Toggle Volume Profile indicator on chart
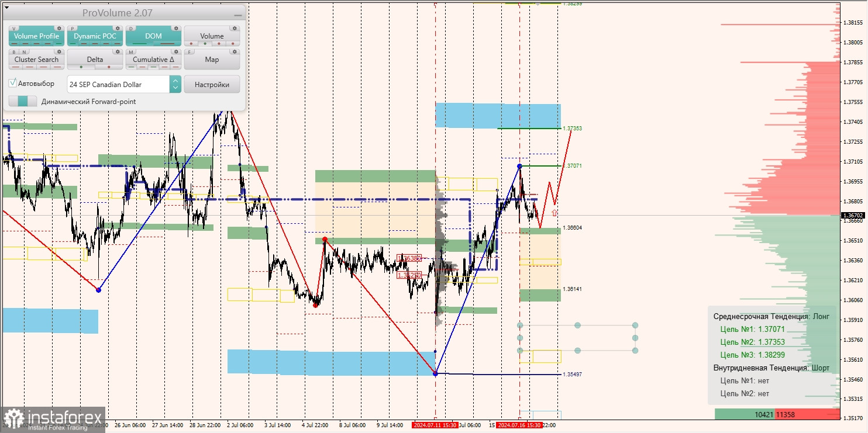Image resolution: width=868 pixels, height=433 pixels. 36,36
